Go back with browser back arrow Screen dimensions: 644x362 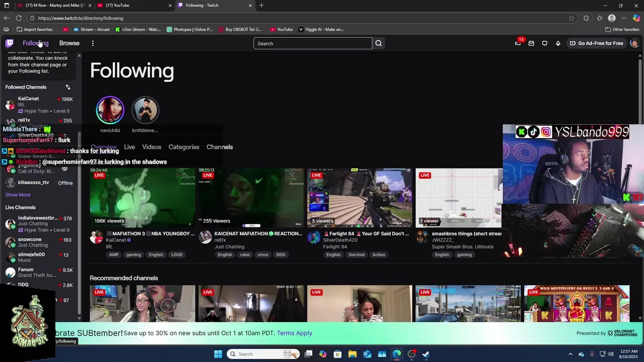(7, 18)
